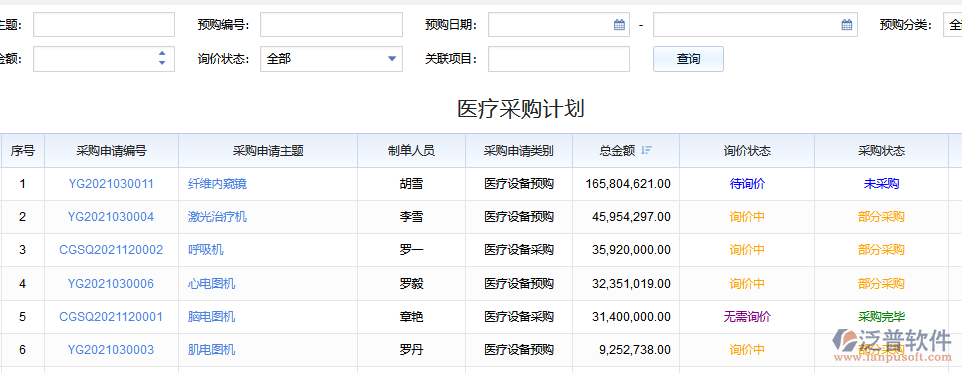Open the 预购分类 dropdown
The width and height of the screenshot is (962, 373).
pos(952,25)
